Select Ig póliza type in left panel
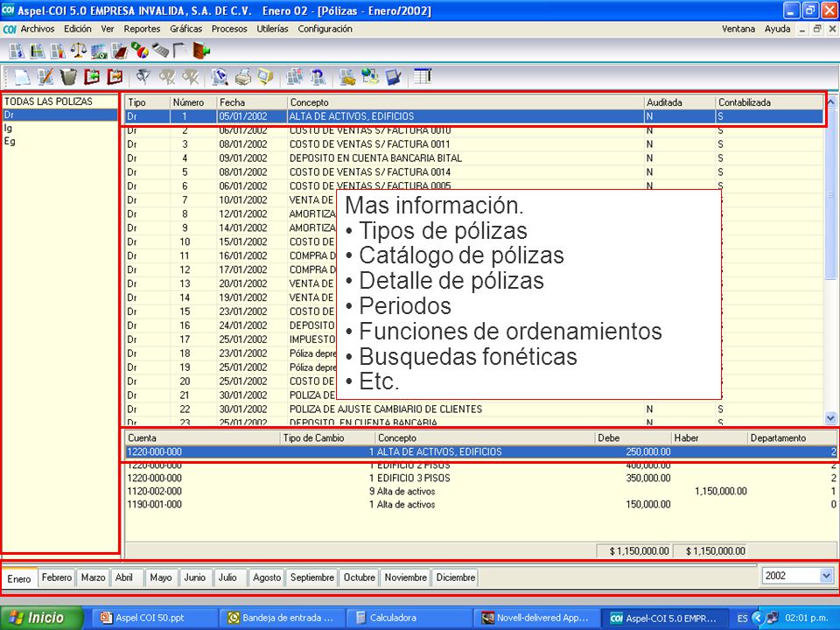Screen dimensions: 840x630 [60, 128]
